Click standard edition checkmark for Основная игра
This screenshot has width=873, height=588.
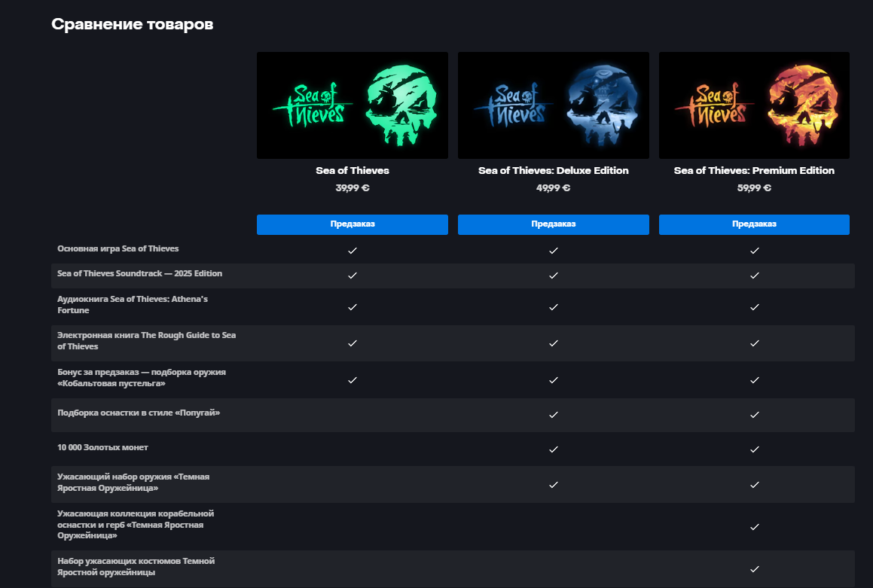[353, 251]
